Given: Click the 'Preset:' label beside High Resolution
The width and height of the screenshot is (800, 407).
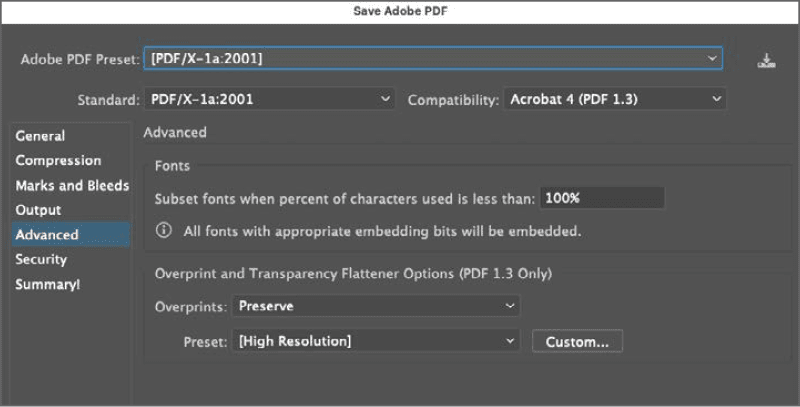Looking at the screenshot, I should [x=205, y=342].
